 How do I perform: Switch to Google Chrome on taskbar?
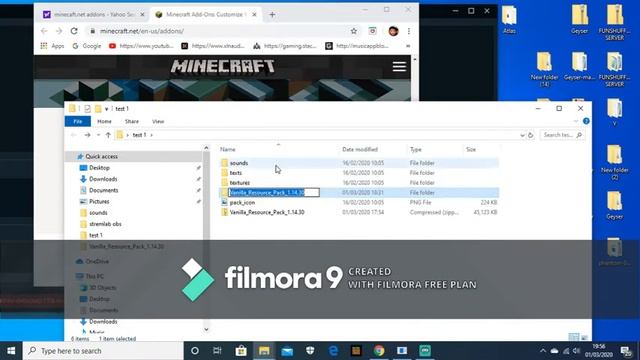(379, 351)
